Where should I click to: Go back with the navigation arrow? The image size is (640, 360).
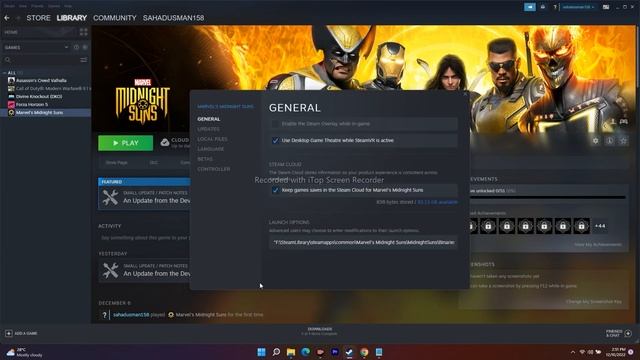click(7, 18)
